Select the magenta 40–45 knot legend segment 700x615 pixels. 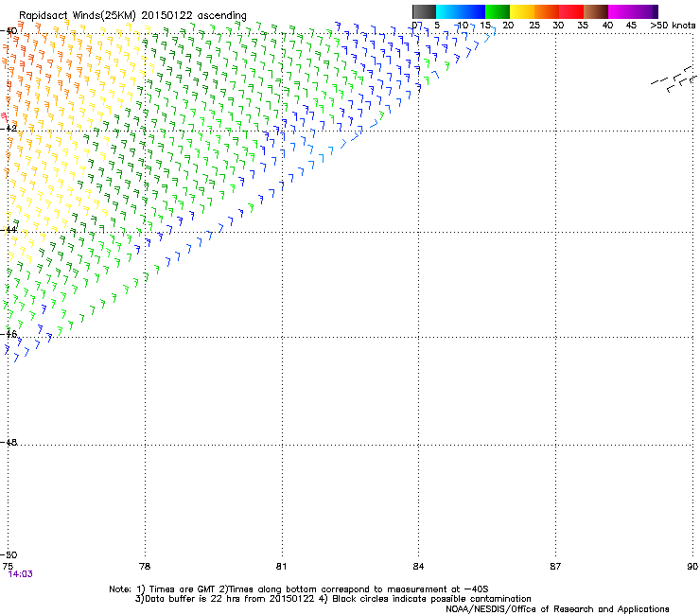click(x=621, y=11)
